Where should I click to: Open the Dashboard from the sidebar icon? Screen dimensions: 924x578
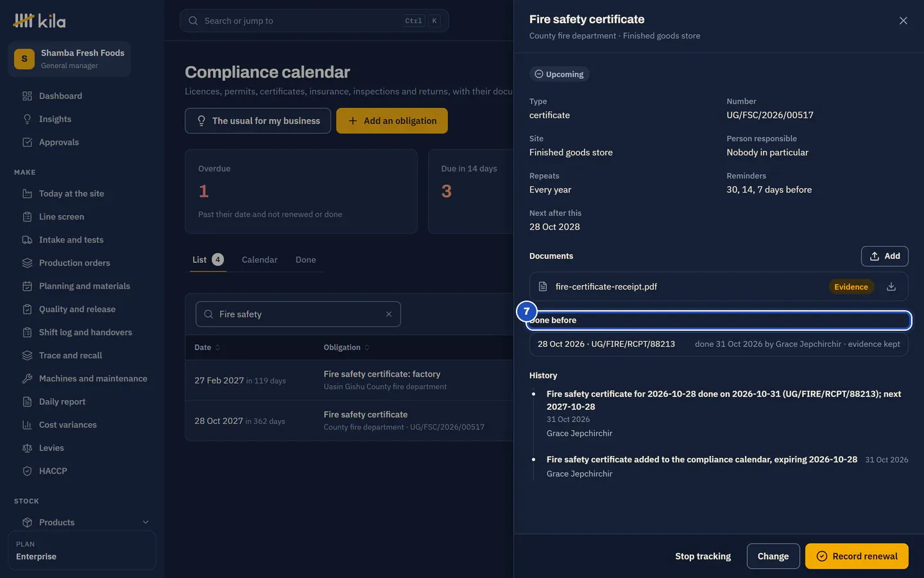[x=27, y=96]
